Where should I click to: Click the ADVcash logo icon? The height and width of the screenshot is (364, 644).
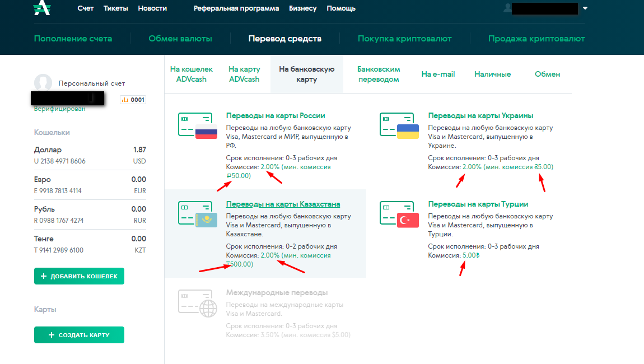(x=42, y=7)
